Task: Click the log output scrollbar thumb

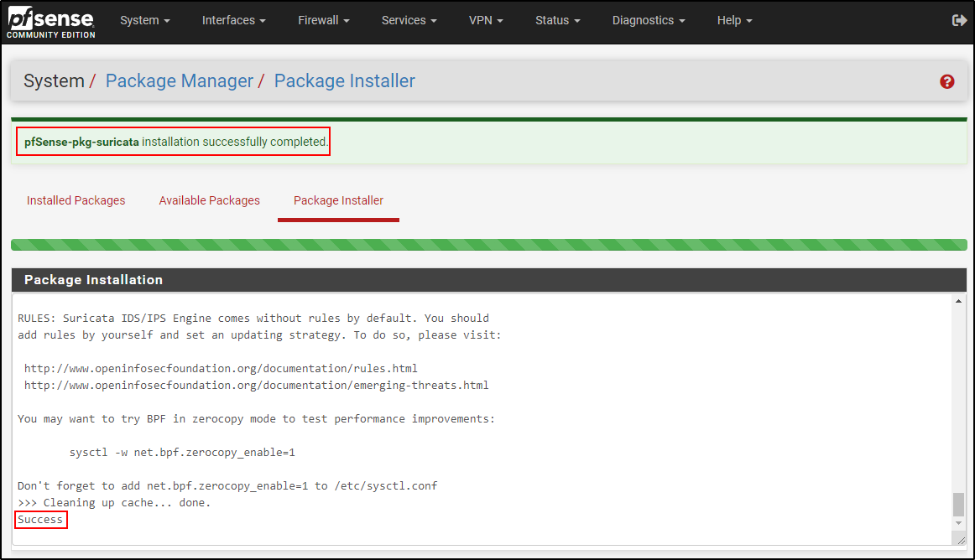Action: click(958, 504)
